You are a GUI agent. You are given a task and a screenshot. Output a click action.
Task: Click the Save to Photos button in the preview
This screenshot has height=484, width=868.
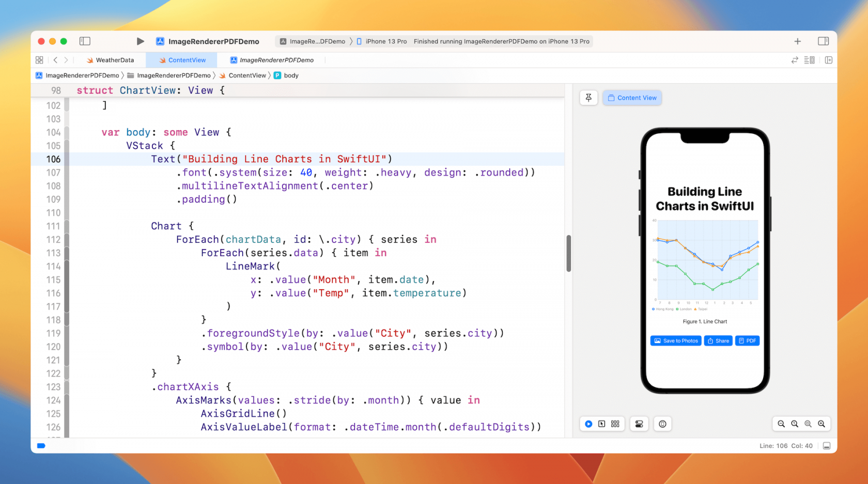675,340
